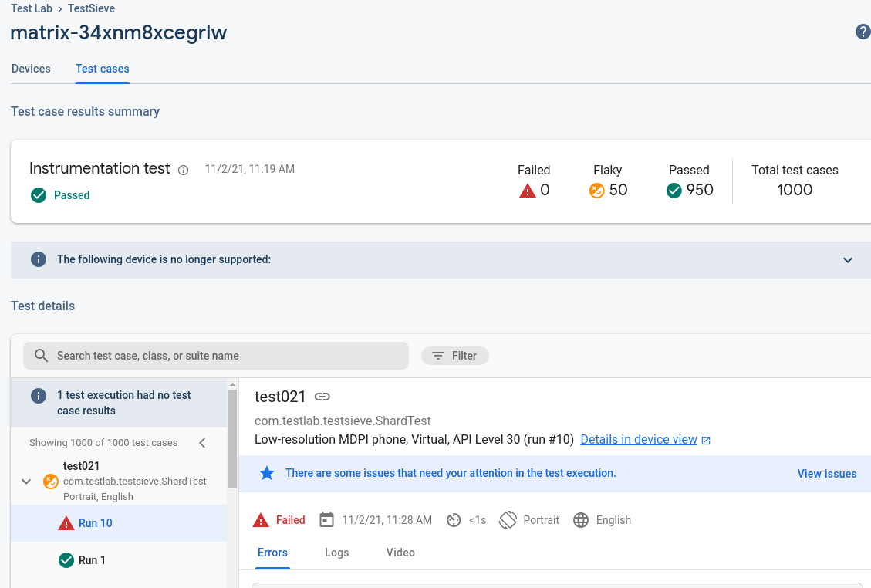The image size is (871, 588).
Task: Open the Video tab
Action: click(x=400, y=553)
